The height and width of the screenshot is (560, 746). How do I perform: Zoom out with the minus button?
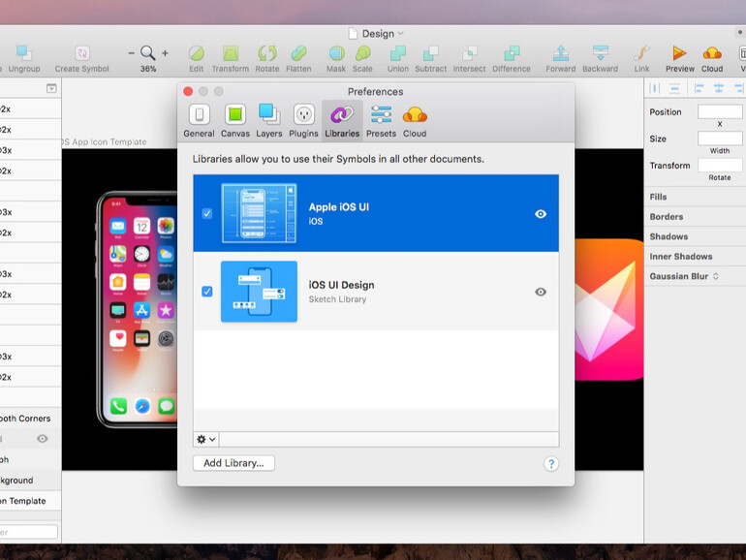(132, 53)
